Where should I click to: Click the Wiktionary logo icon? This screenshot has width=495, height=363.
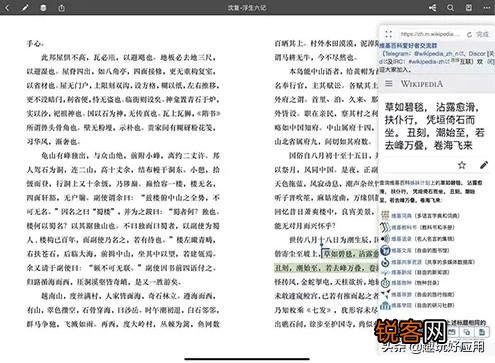385,215
